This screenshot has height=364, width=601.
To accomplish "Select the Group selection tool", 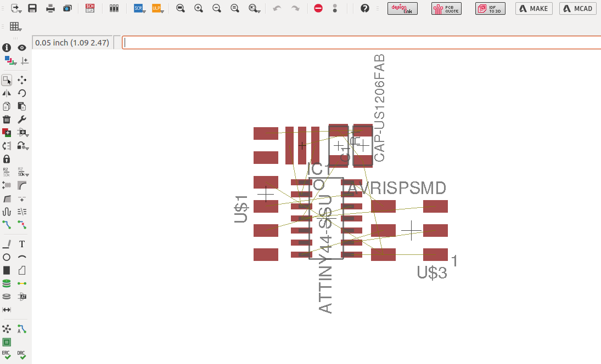I will 7,80.
